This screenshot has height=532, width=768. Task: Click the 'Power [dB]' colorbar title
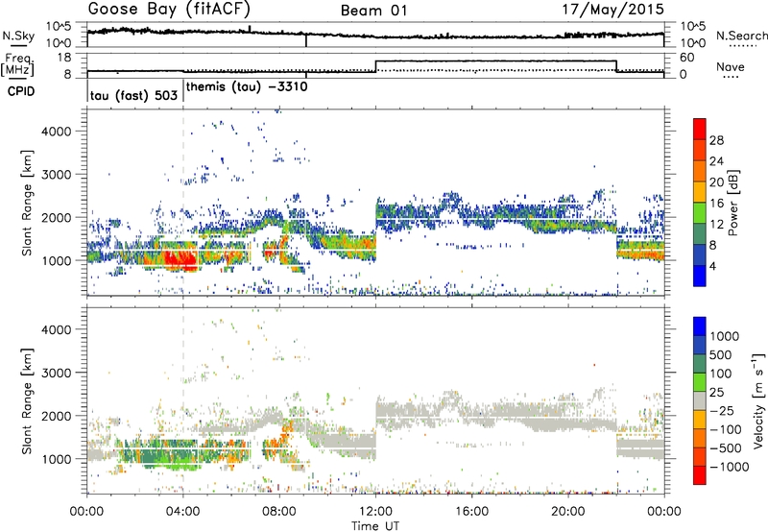click(x=732, y=203)
